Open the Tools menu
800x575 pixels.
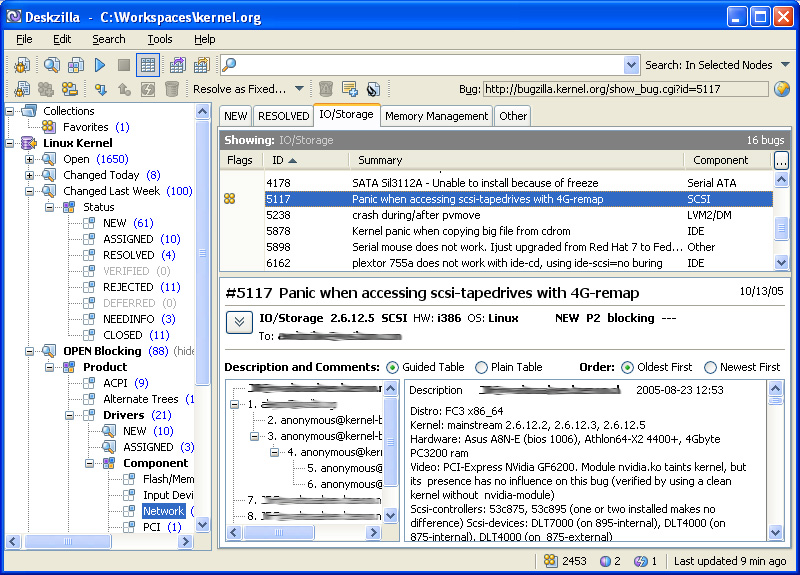160,39
